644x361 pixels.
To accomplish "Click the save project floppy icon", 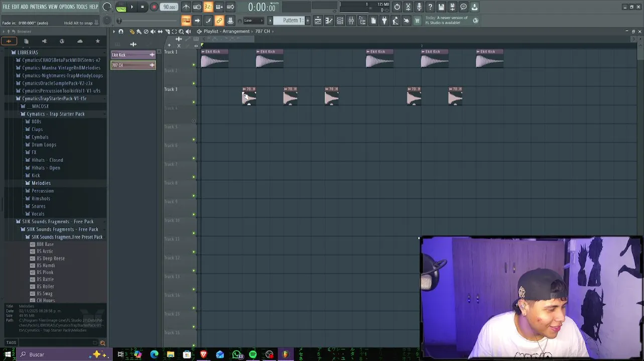I will click(441, 7).
